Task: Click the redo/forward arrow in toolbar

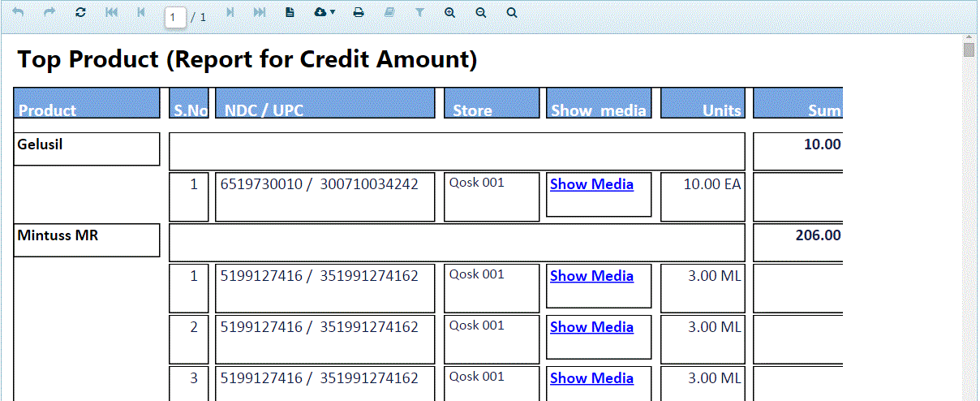Action: pyautogui.click(x=49, y=12)
